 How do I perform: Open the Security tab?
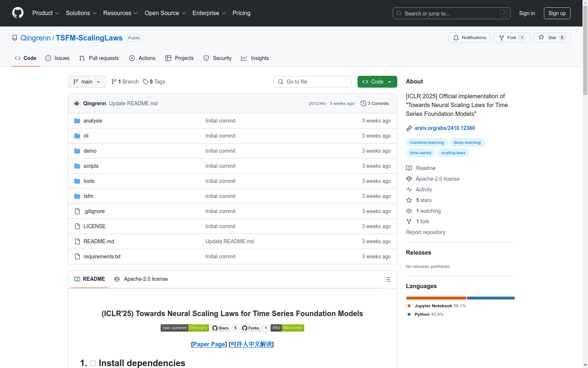(218, 58)
